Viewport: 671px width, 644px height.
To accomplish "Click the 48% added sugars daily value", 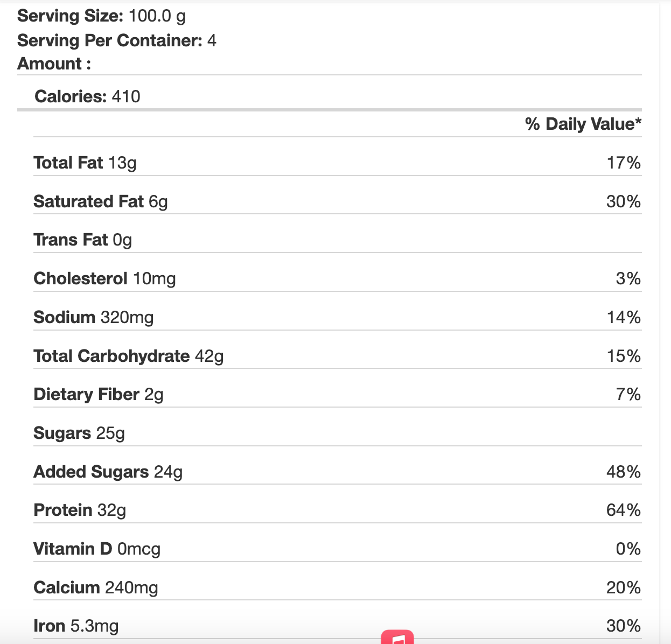I will click(623, 472).
